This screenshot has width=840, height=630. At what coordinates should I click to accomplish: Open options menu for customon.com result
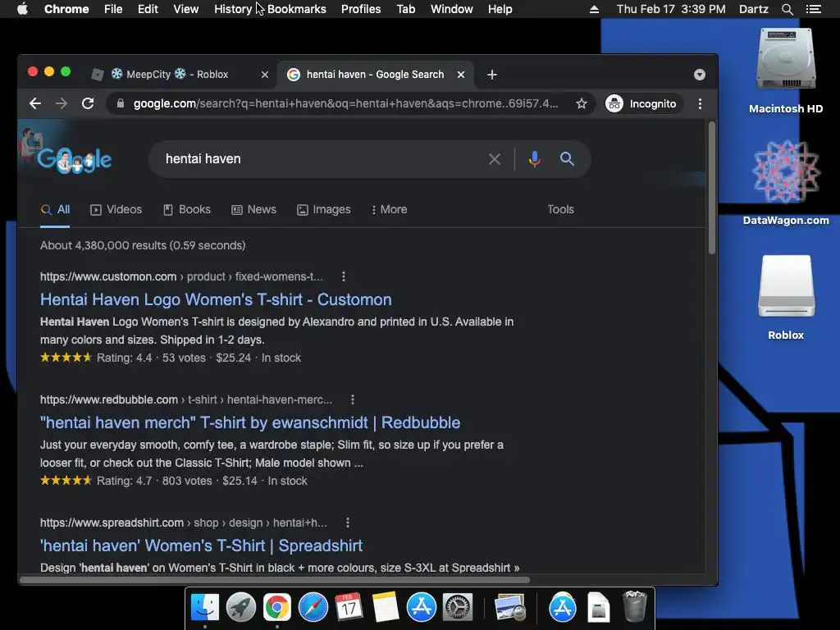tap(344, 276)
